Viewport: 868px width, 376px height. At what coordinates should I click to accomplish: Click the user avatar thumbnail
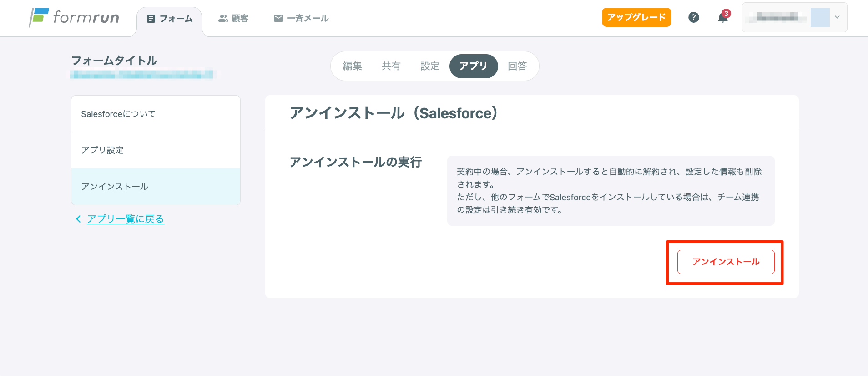(820, 17)
